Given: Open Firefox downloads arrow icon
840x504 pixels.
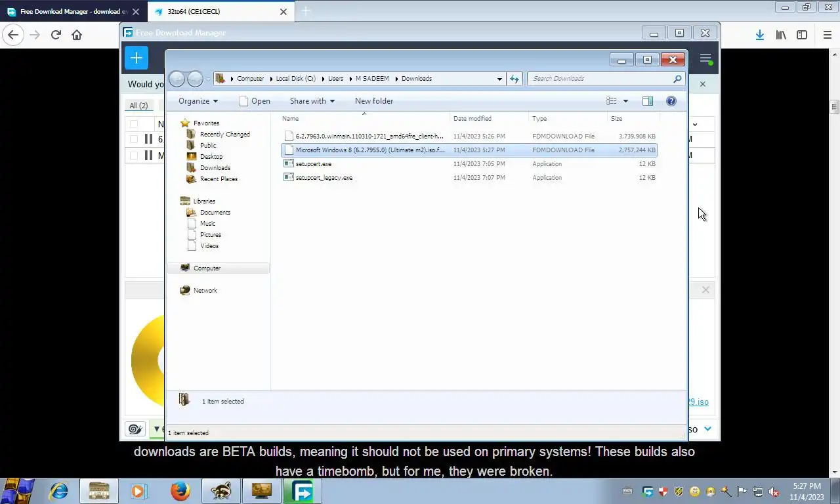Looking at the screenshot, I should [x=759, y=35].
